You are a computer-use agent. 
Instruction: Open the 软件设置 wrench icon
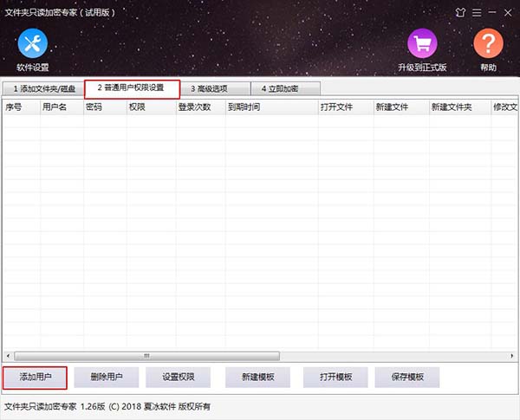(33, 43)
